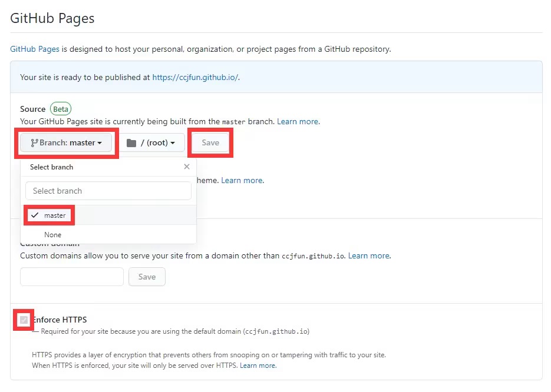
Task: Click the folder icon in root selector
Action: (x=131, y=143)
